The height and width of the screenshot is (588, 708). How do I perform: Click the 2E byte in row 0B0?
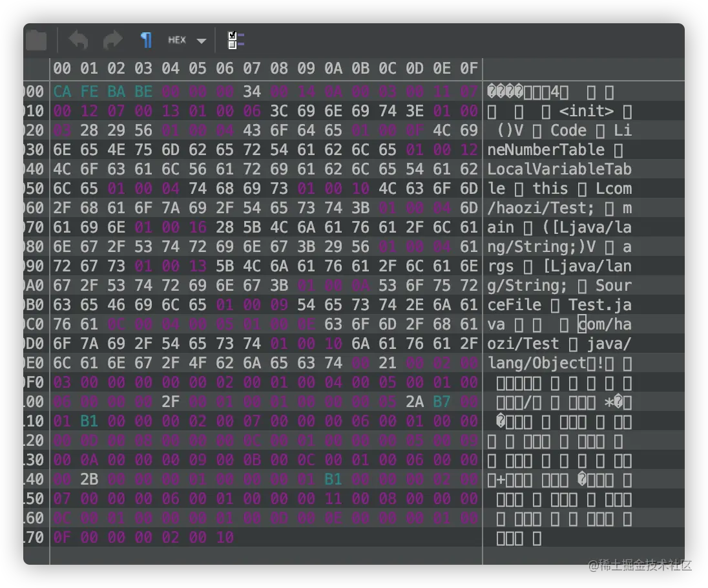pos(415,305)
